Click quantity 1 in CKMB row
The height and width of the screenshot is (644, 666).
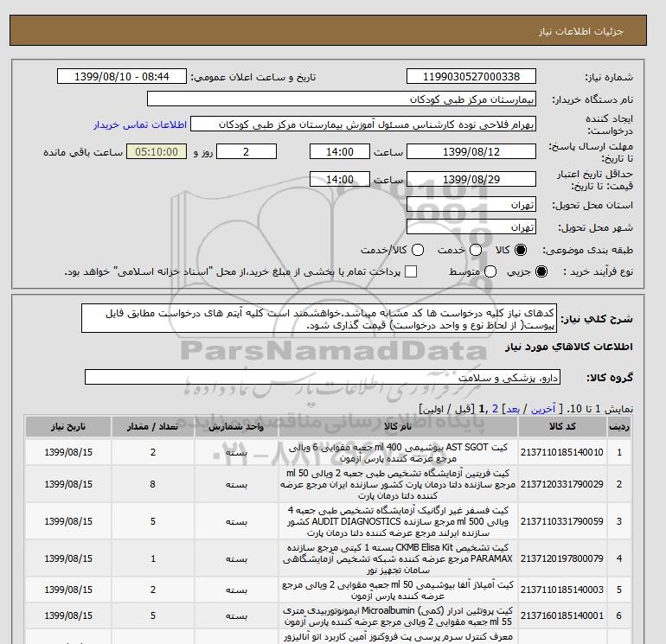pyautogui.click(x=153, y=558)
